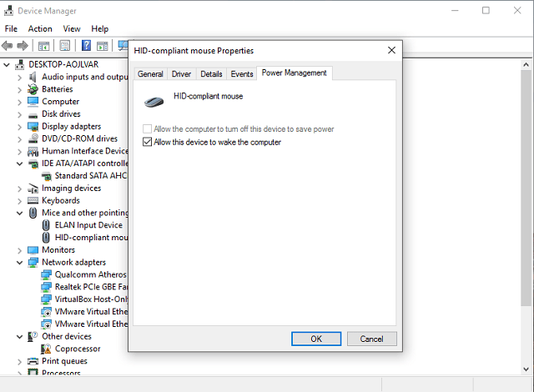Click the Properties toolbar icon
Screen dimensions: 534x392
point(65,46)
